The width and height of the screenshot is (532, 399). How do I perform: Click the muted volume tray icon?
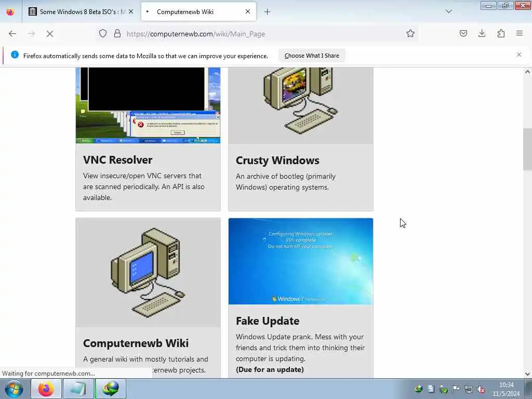(x=481, y=389)
